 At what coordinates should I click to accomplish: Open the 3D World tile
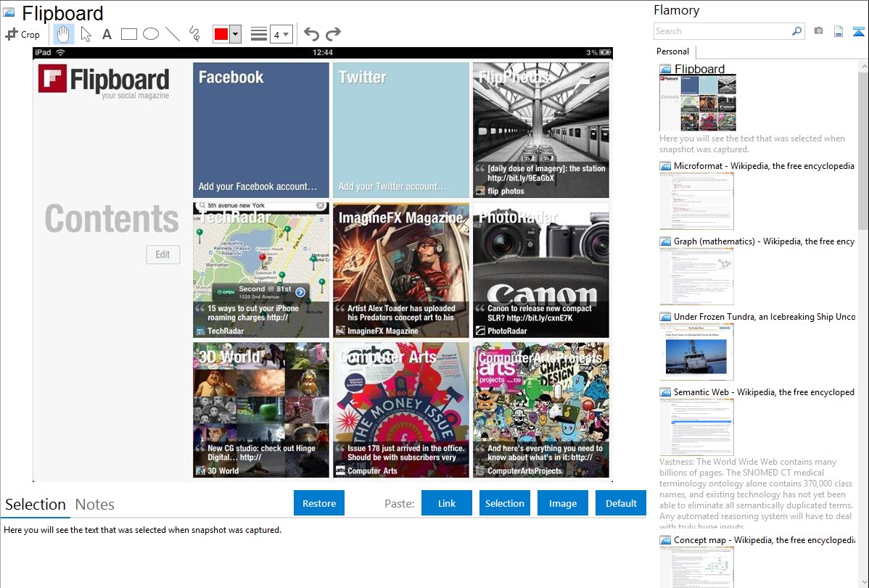click(x=261, y=410)
